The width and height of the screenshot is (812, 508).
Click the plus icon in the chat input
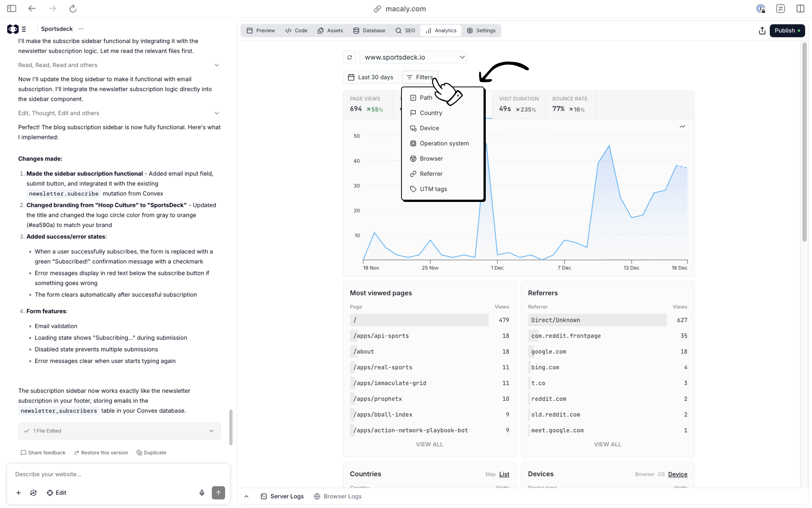(18, 493)
